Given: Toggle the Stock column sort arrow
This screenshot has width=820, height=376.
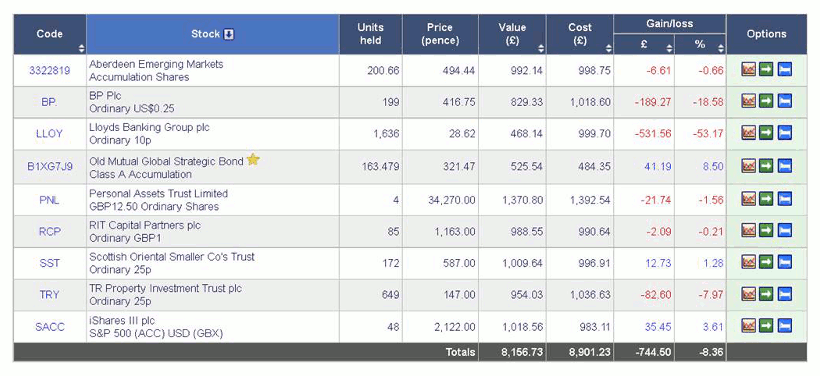Looking at the screenshot, I should [229, 35].
